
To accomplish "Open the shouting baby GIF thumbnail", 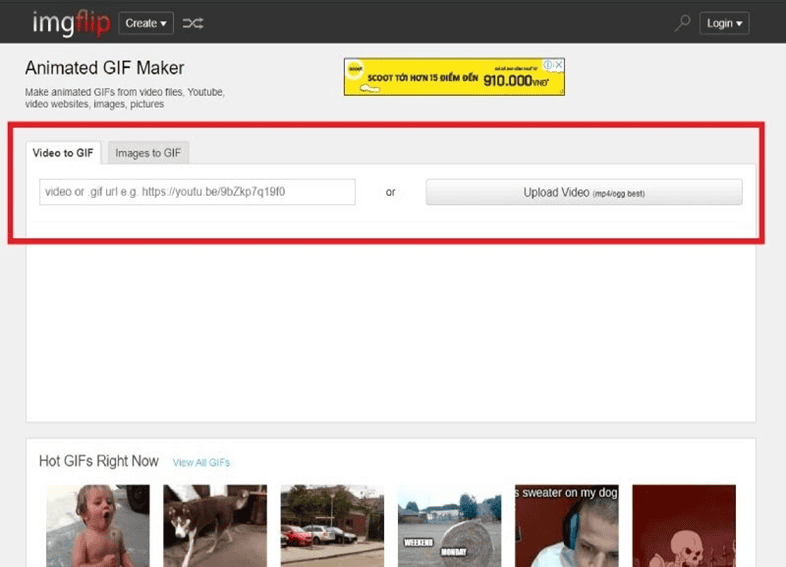I will (98, 525).
